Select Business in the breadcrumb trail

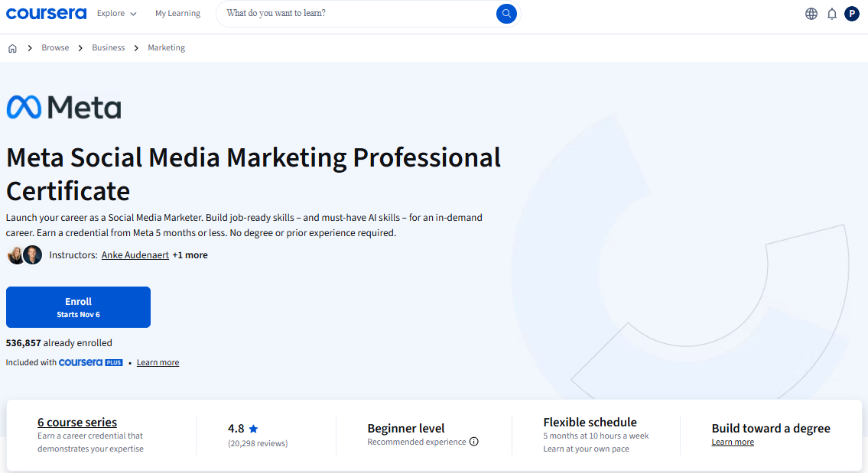[108, 47]
